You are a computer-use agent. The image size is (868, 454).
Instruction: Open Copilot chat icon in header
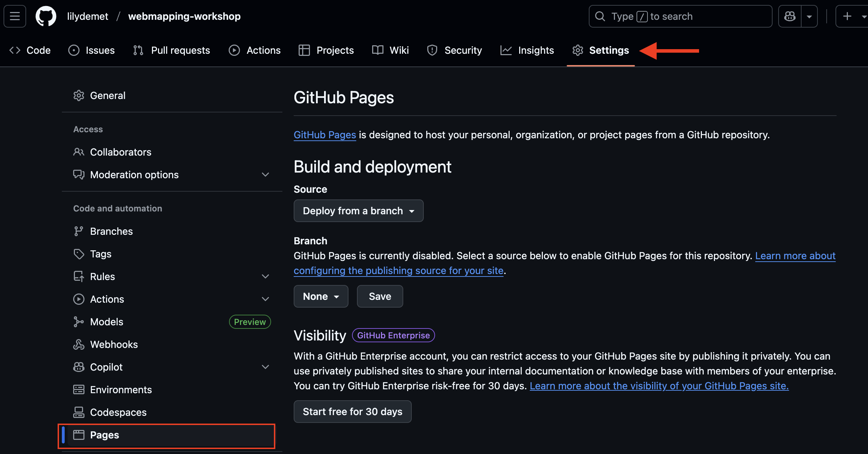(790, 16)
